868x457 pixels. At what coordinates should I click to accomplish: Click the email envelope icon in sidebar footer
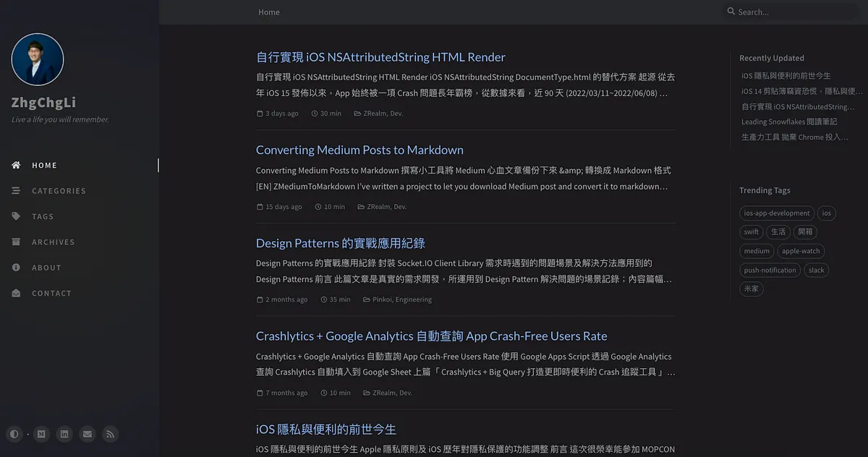(x=88, y=434)
